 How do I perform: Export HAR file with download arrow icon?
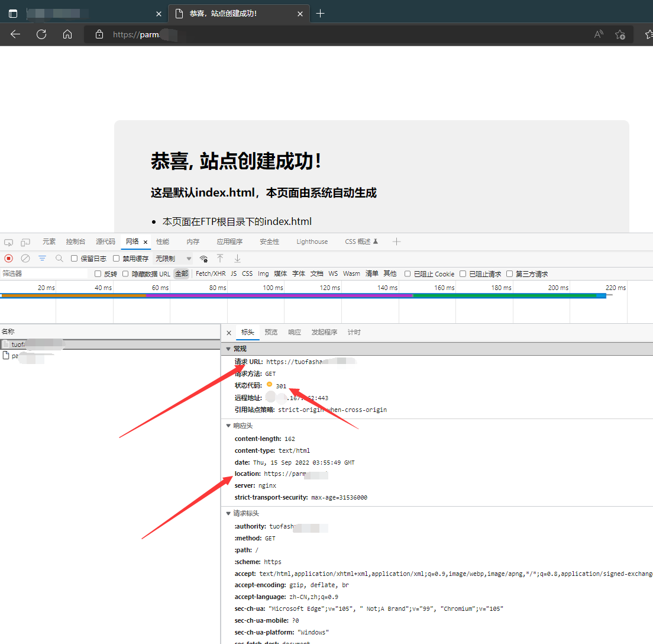click(x=237, y=259)
